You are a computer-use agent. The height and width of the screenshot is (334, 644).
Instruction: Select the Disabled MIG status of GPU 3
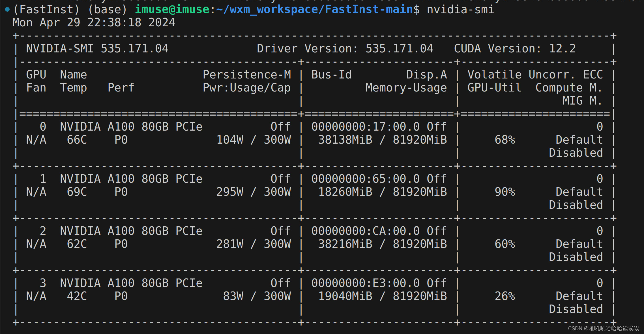(x=576, y=309)
